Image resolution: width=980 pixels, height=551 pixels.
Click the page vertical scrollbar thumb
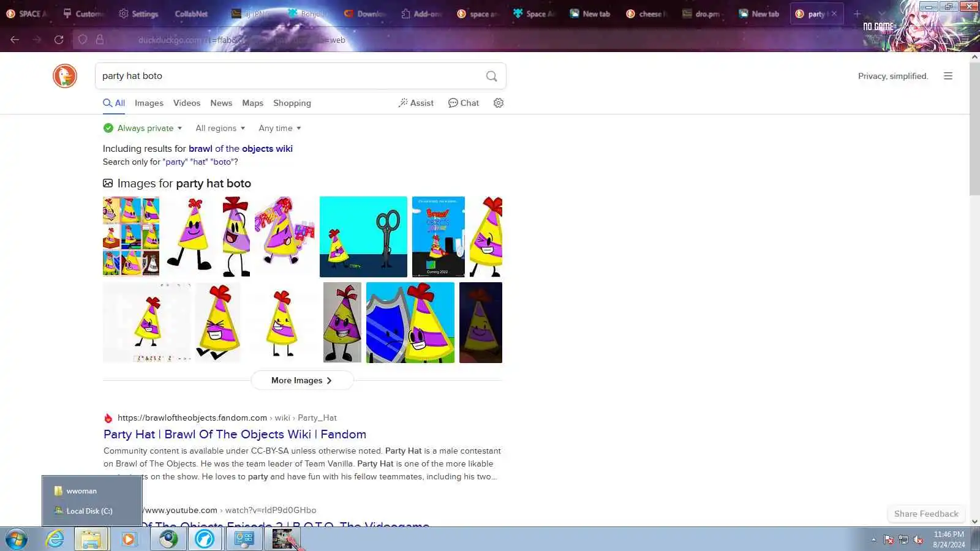[x=974, y=129]
